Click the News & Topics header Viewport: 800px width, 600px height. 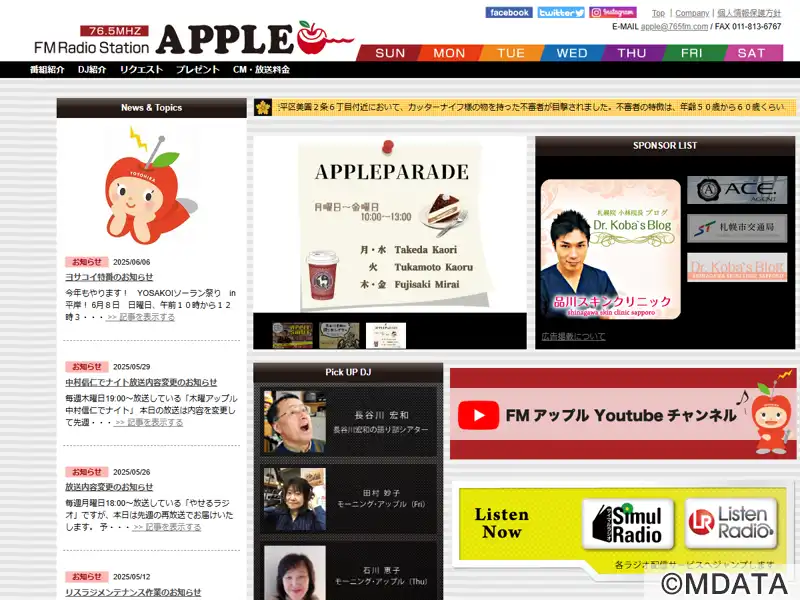(152, 108)
